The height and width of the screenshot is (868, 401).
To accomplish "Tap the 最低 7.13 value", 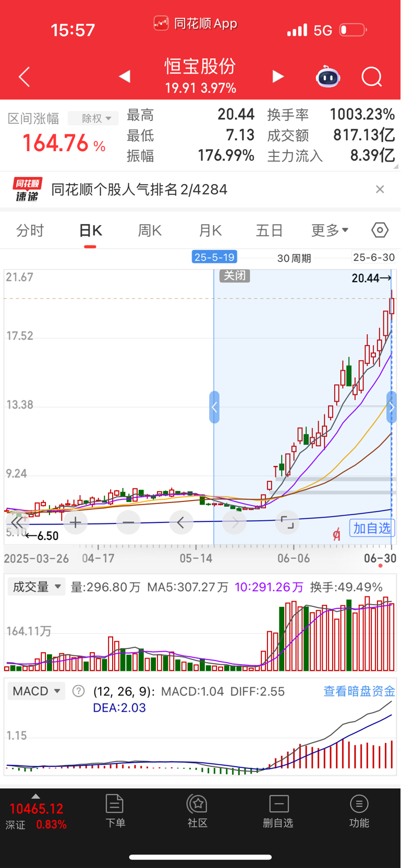I will tap(240, 135).
